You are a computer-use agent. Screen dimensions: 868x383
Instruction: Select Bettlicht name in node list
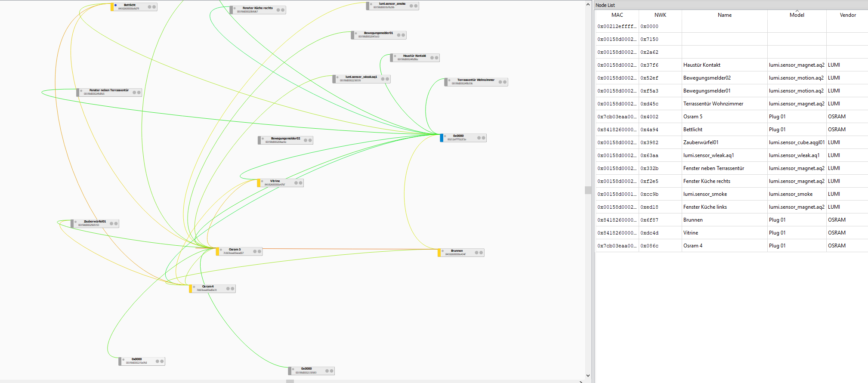tap(725, 130)
